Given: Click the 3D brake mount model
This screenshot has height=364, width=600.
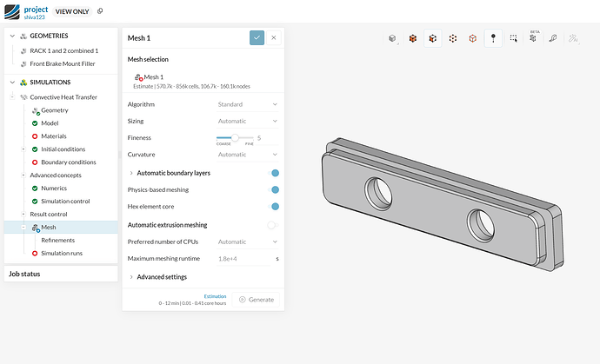Looking at the screenshot, I should 443,204.
